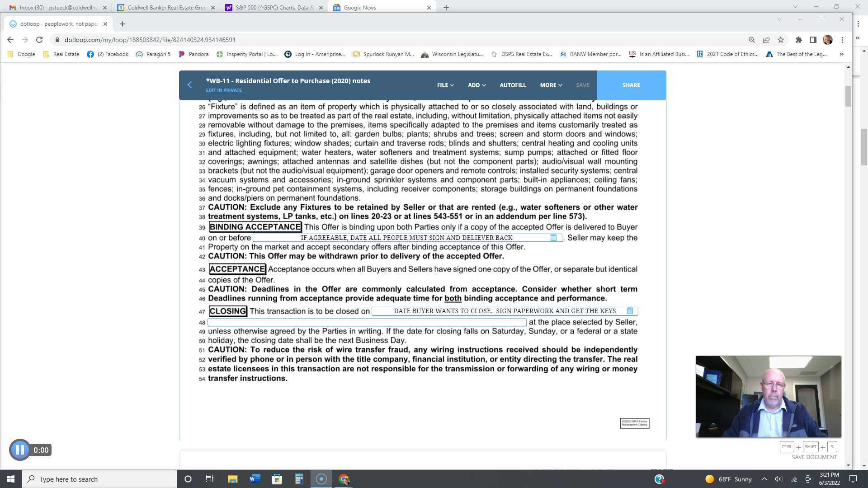This screenshot has height=488, width=868.
Task: Select AUTOFILL in the dotloop toolbar
Action: point(513,85)
